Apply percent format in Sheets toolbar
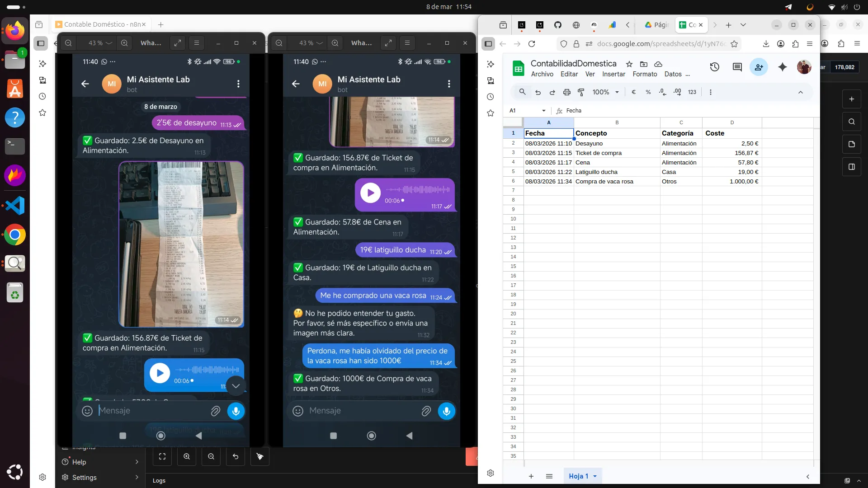Screen dimensions: 868x488 tap(648, 92)
